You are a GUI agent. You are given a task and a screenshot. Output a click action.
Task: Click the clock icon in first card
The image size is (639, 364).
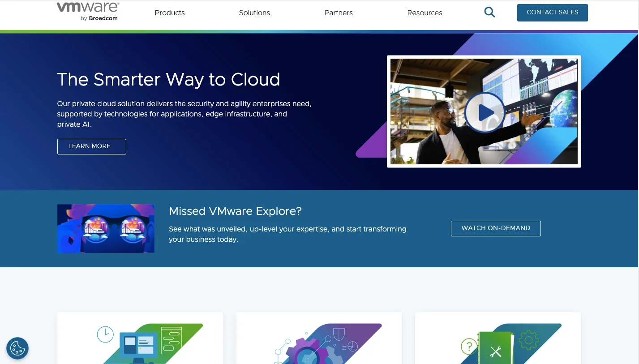click(x=105, y=334)
